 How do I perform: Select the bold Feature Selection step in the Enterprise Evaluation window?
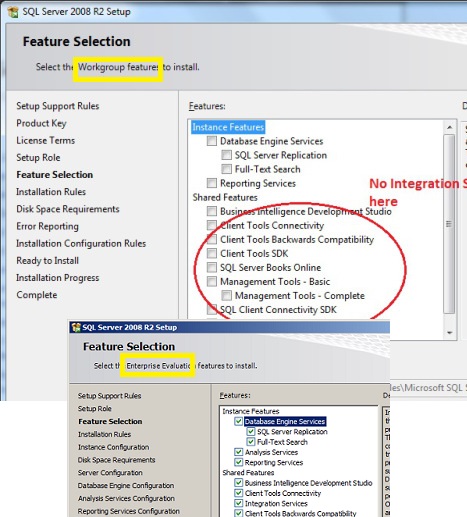point(110,421)
